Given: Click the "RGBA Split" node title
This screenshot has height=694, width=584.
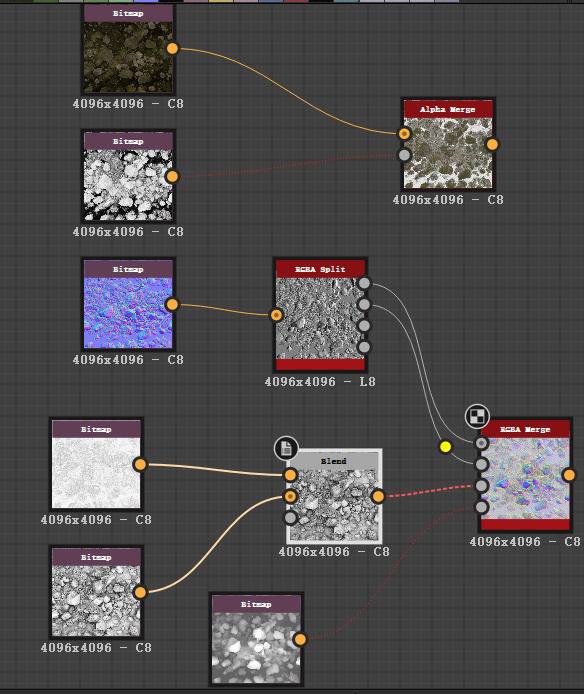Looking at the screenshot, I should click(x=320, y=269).
